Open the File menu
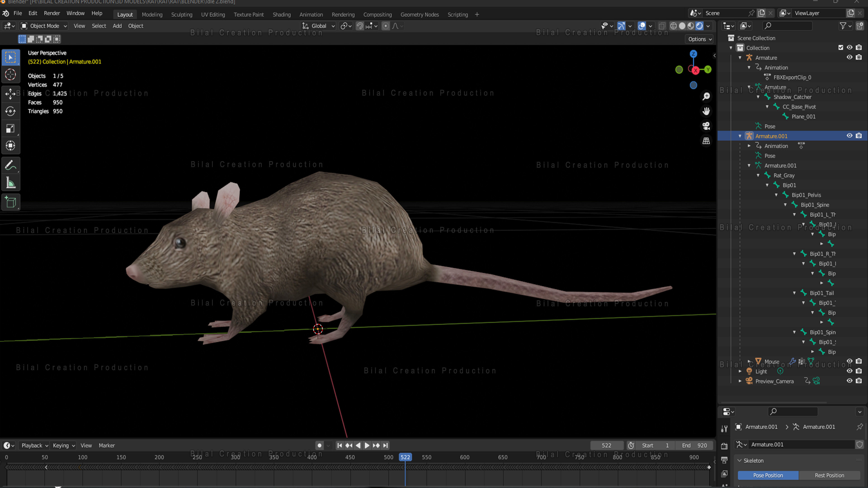 click(x=18, y=13)
